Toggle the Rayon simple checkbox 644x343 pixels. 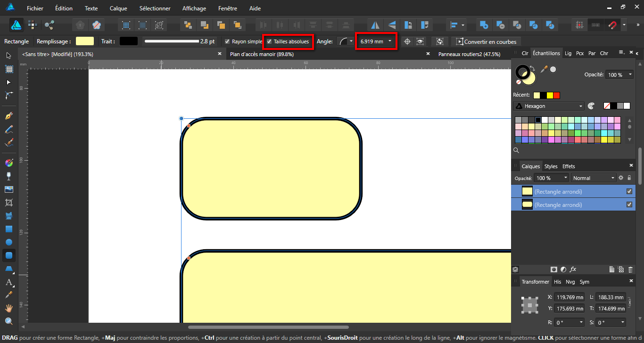click(227, 41)
